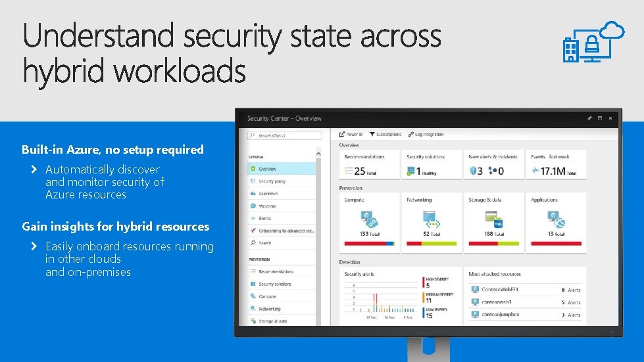Viewport: 644px width, 362px height.
Task: Click the Quickstart cloud icon
Action: [x=253, y=193]
